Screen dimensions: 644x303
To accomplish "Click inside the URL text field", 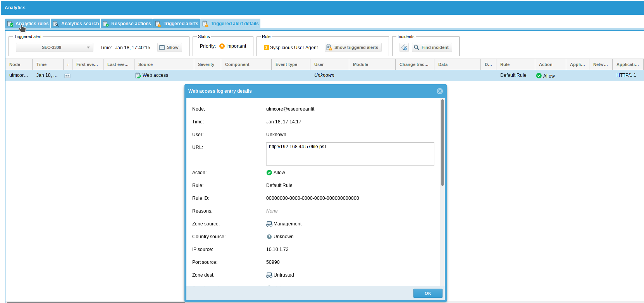I will [x=350, y=154].
